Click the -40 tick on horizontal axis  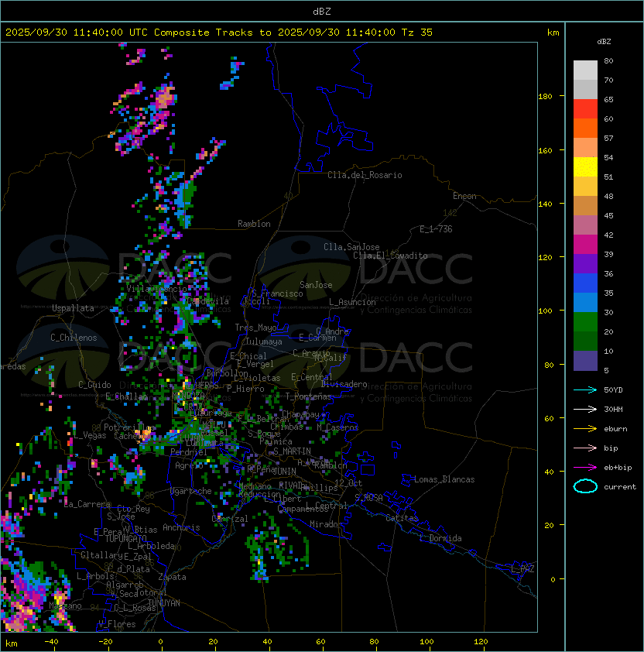[x=51, y=642]
